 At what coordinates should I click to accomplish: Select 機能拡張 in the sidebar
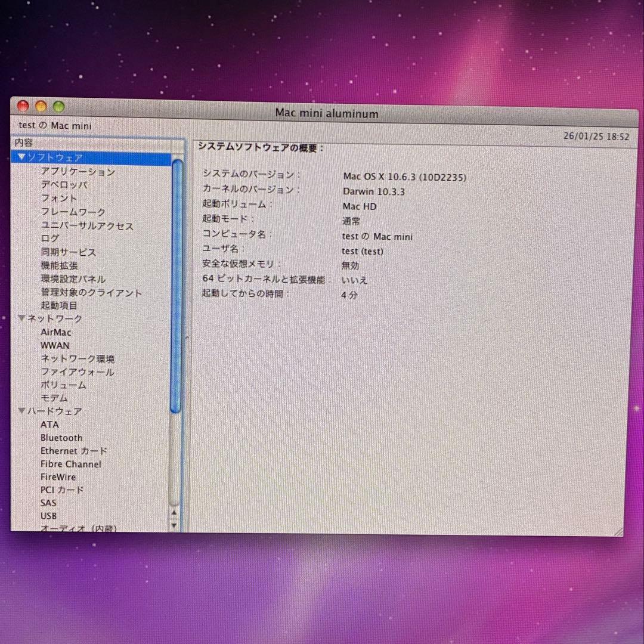coord(59,265)
